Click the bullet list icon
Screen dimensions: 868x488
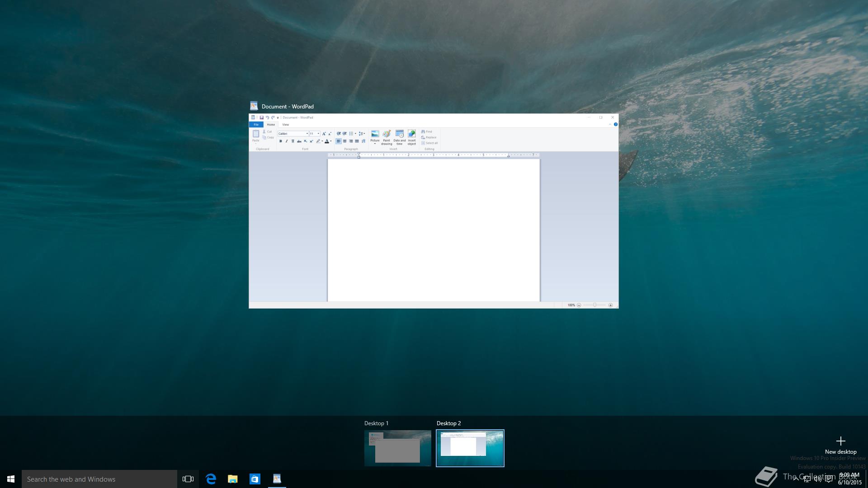pyautogui.click(x=351, y=134)
